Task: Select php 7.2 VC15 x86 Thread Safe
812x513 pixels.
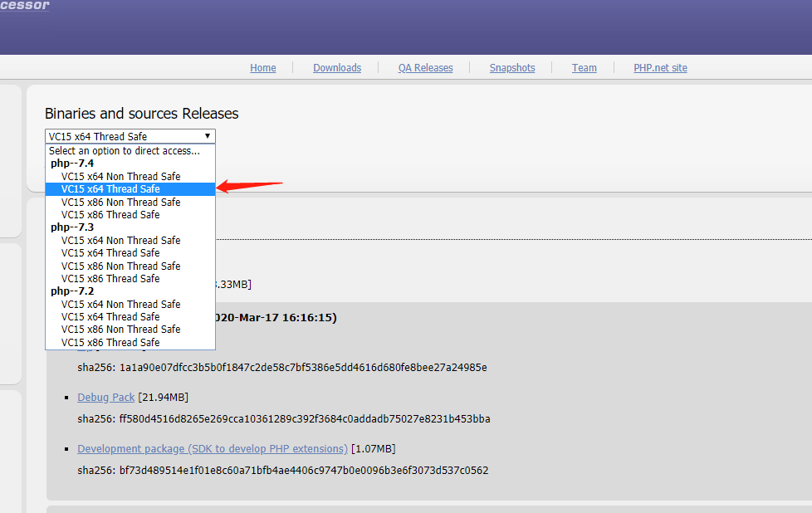Action: tap(130, 343)
